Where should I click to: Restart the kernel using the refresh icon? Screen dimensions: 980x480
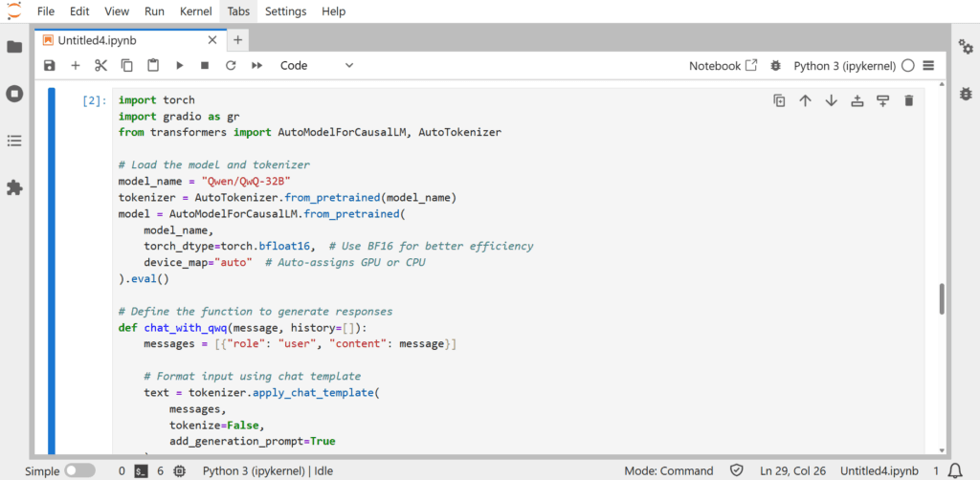[230, 66]
